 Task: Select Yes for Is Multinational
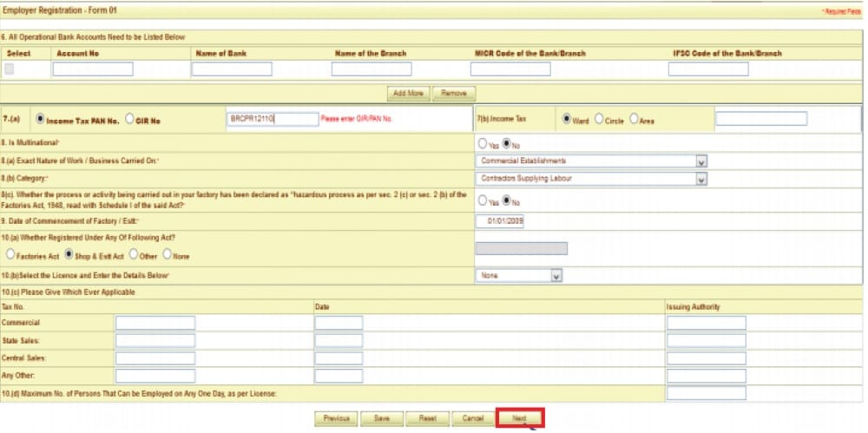pyautogui.click(x=483, y=144)
